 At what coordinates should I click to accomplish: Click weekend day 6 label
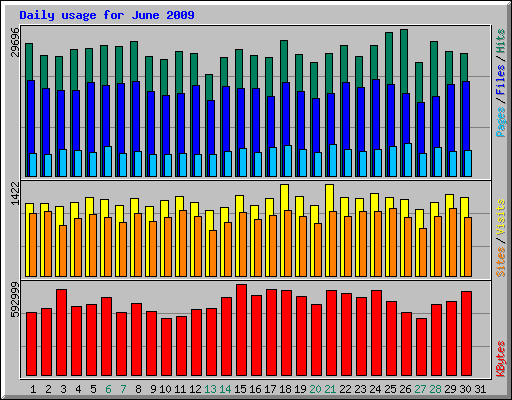[x=108, y=389]
